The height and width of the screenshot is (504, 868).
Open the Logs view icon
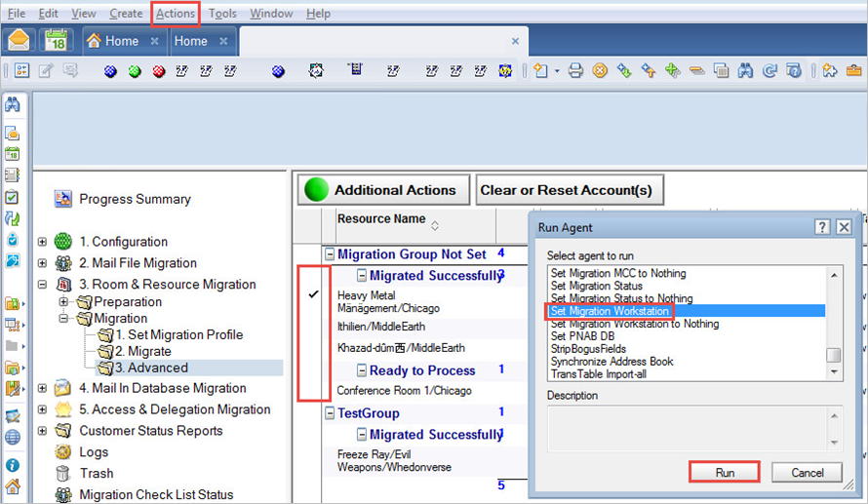(63, 452)
